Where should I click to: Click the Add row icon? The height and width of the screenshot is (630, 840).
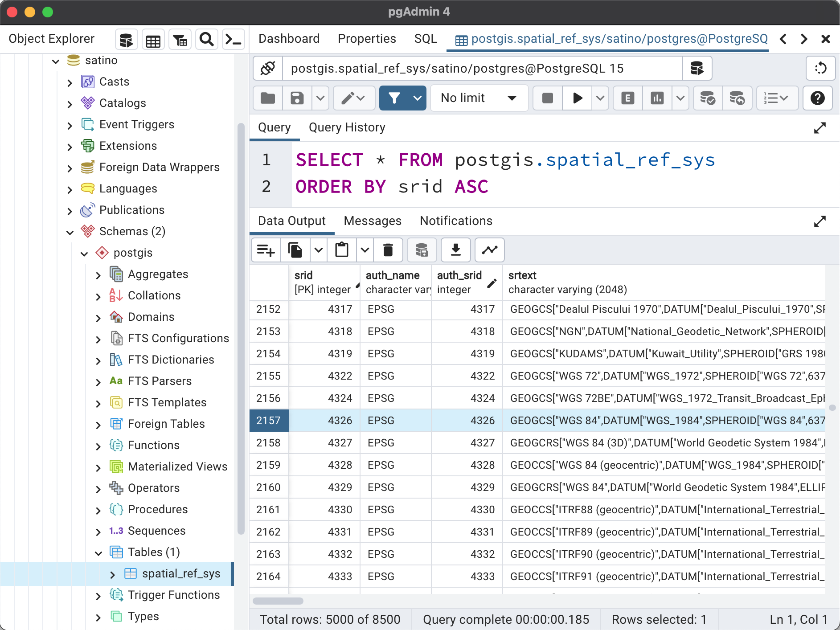[x=266, y=250]
